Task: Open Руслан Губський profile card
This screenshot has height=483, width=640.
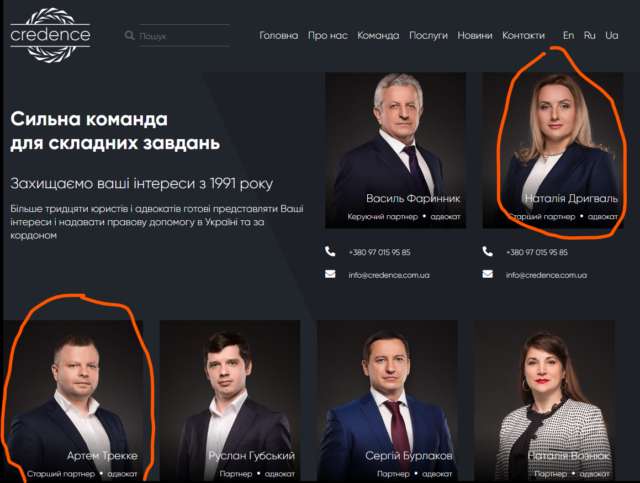Action: [230, 400]
